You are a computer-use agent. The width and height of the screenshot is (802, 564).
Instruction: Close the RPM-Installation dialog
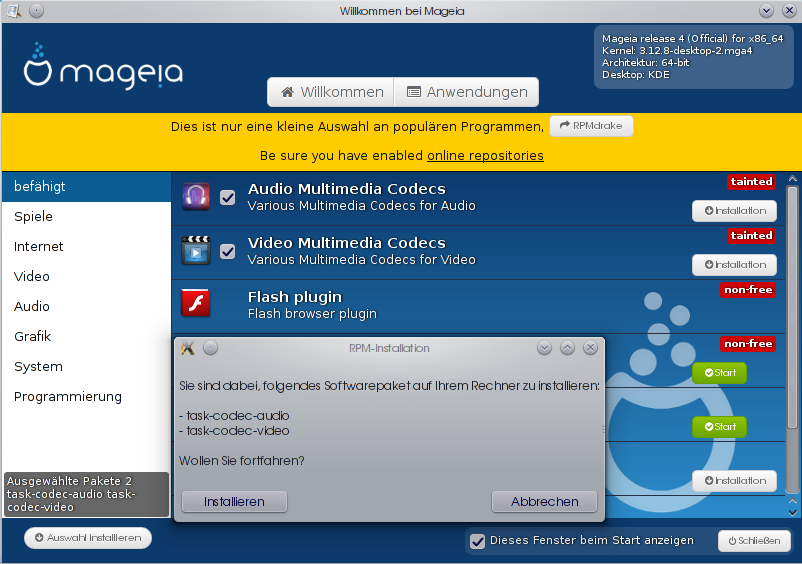coord(590,348)
